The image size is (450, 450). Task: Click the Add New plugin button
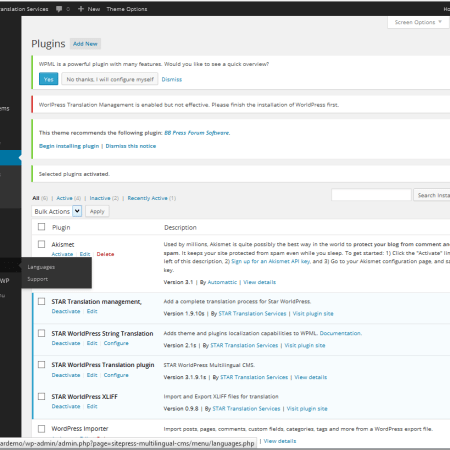[x=85, y=44]
